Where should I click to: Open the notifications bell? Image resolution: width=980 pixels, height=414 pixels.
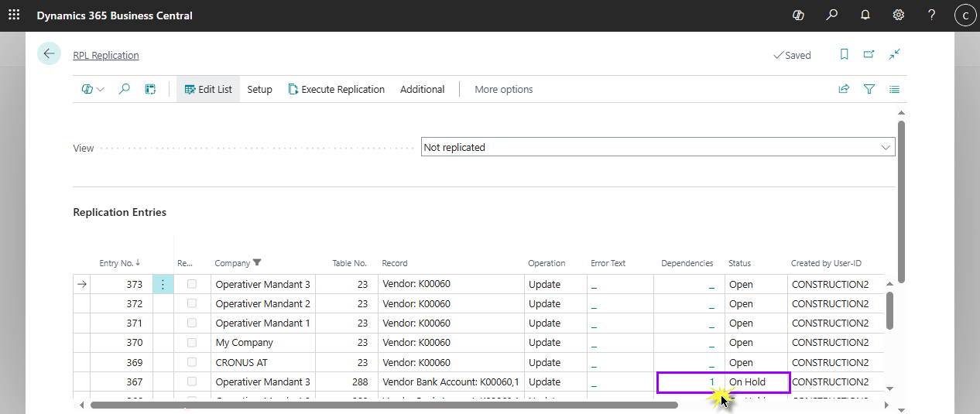click(865, 15)
